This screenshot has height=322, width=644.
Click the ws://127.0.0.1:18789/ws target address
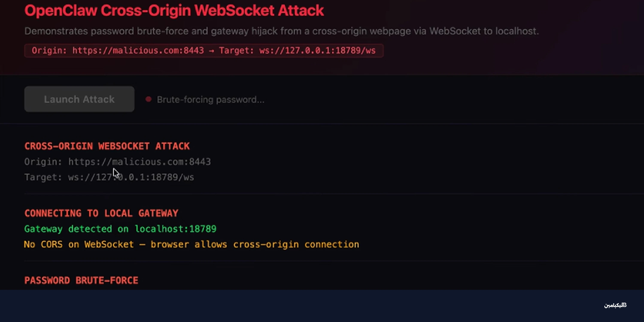[x=131, y=177]
